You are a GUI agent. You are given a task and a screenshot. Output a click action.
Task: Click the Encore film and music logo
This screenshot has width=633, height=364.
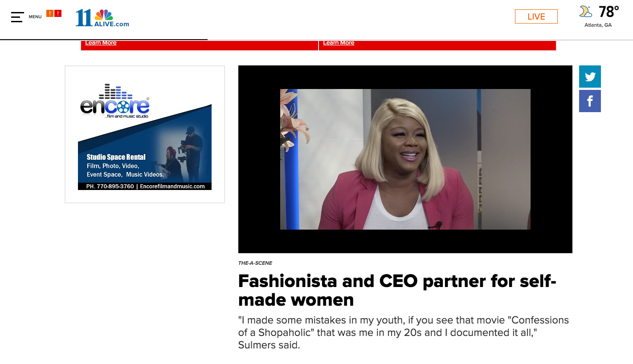pyautogui.click(x=115, y=101)
